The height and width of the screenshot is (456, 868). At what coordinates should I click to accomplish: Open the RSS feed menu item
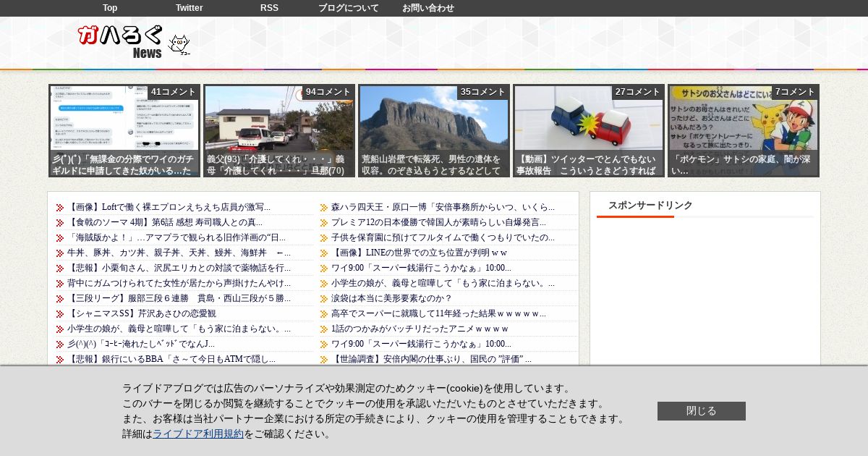(269, 8)
